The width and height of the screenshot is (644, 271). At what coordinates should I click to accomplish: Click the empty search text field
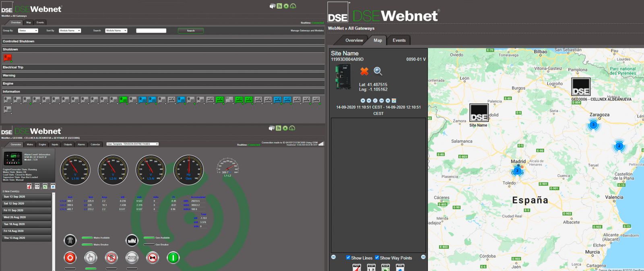click(151, 31)
